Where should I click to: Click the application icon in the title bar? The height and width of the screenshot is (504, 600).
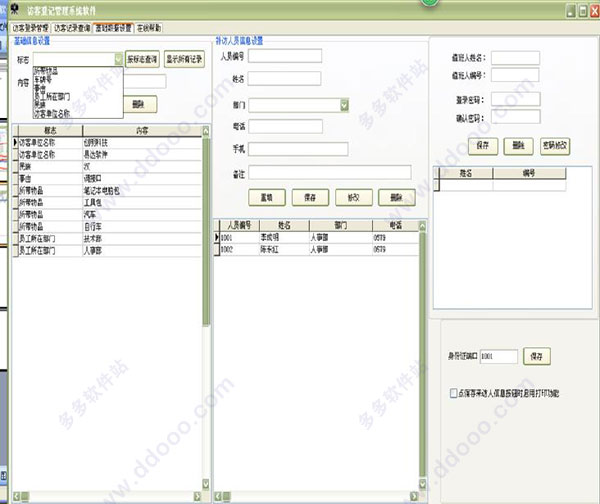click(15, 8)
